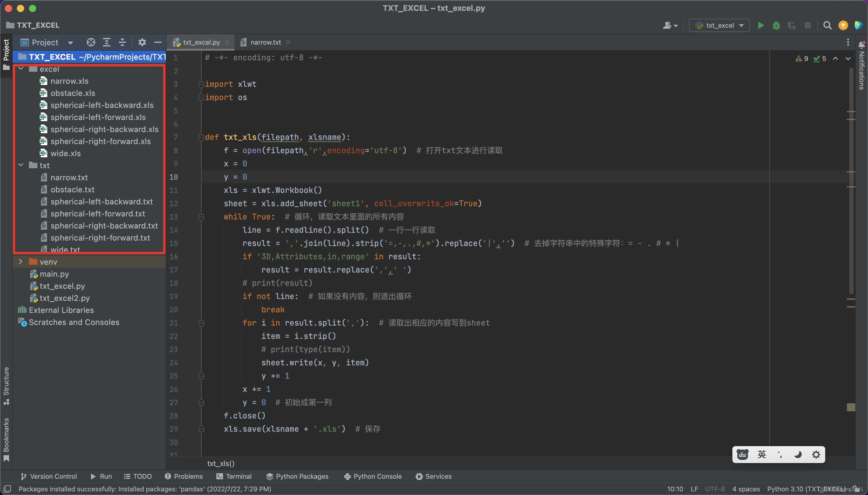Open editor tabs three-dot menu
Screen dimensions: 868x495
tap(848, 42)
